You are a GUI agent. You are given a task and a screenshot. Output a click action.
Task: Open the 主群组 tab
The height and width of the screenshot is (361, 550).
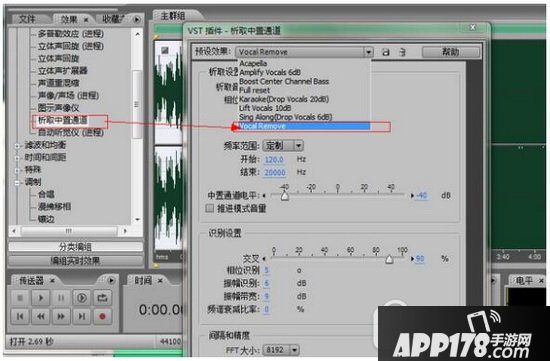point(173,16)
